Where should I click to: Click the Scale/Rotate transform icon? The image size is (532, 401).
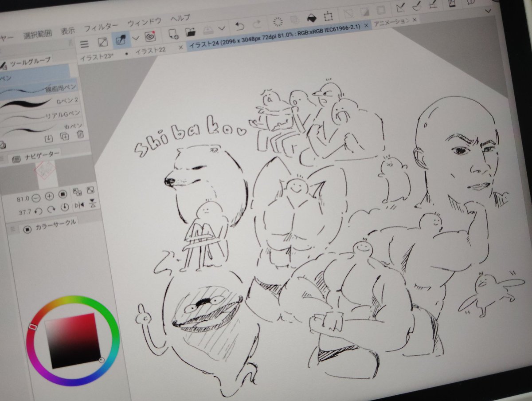(328, 17)
